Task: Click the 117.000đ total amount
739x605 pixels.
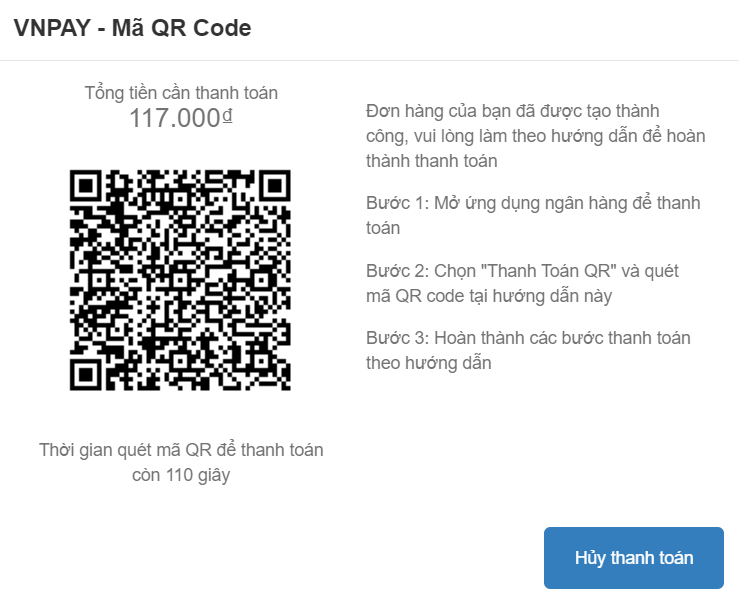Action: tap(181, 118)
